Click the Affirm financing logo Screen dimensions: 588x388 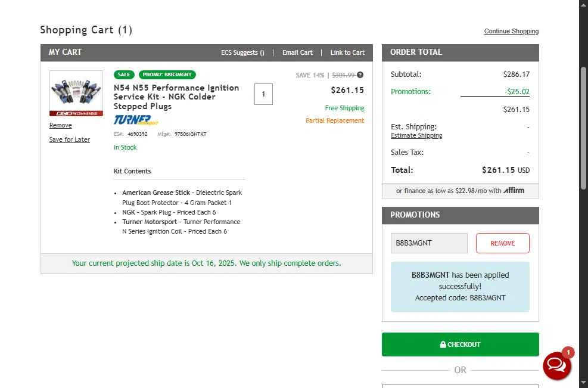pyautogui.click(x=514, y=191)
